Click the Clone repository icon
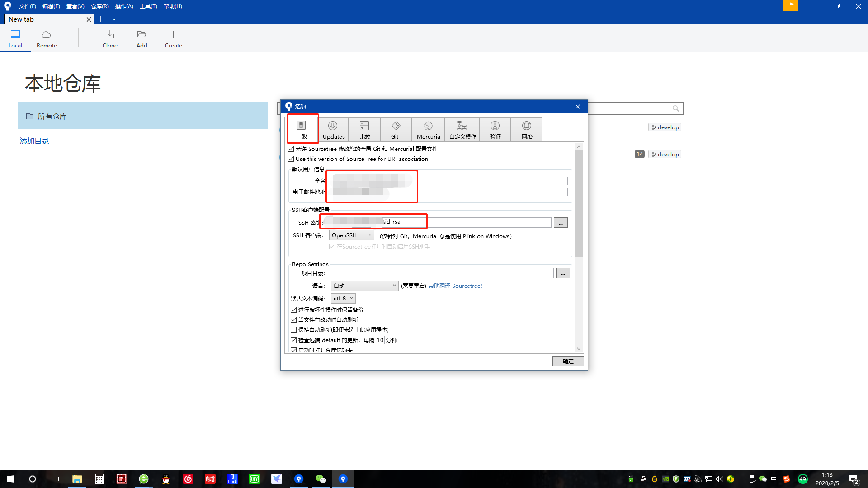 110,39
